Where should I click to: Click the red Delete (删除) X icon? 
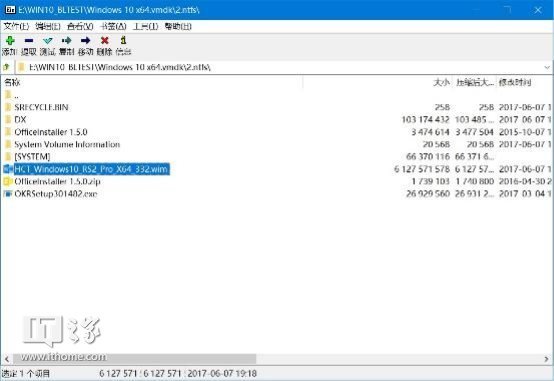pos(105,40)
